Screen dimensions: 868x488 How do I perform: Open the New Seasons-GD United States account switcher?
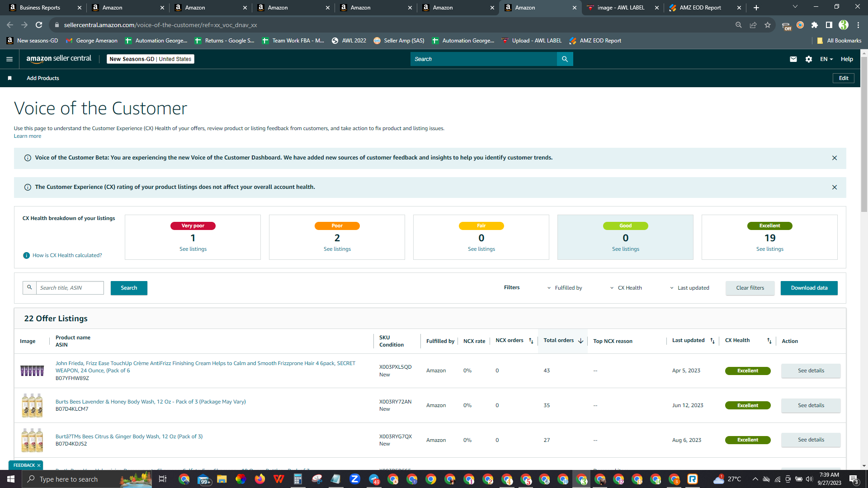click(x=150, y=59)
